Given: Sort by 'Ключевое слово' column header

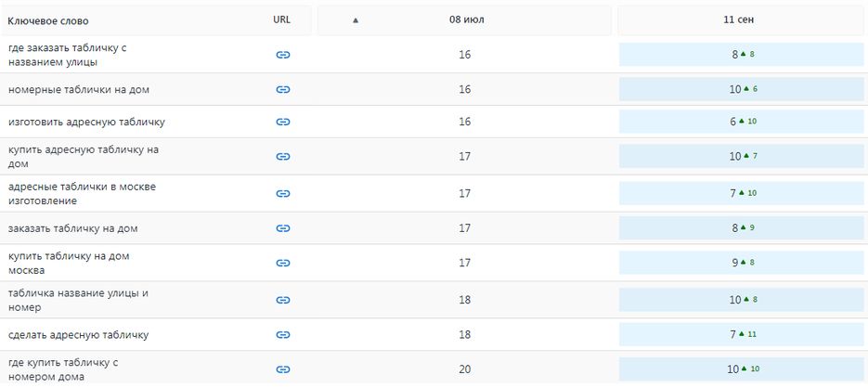Looking at the screenshot, I should pos(48,21).
